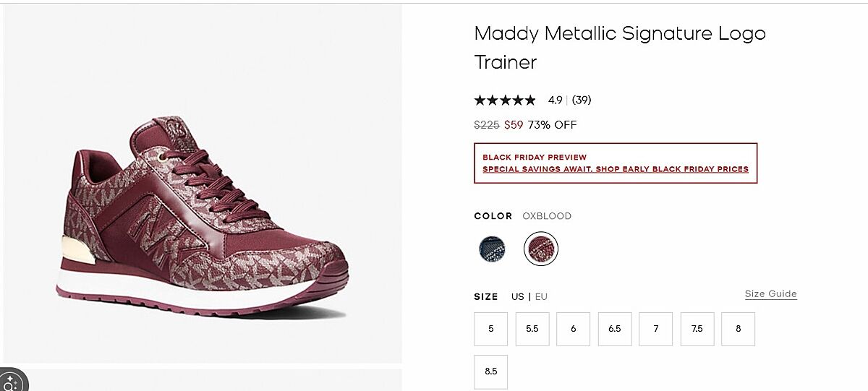Switch size units to US

pos(517,296)
